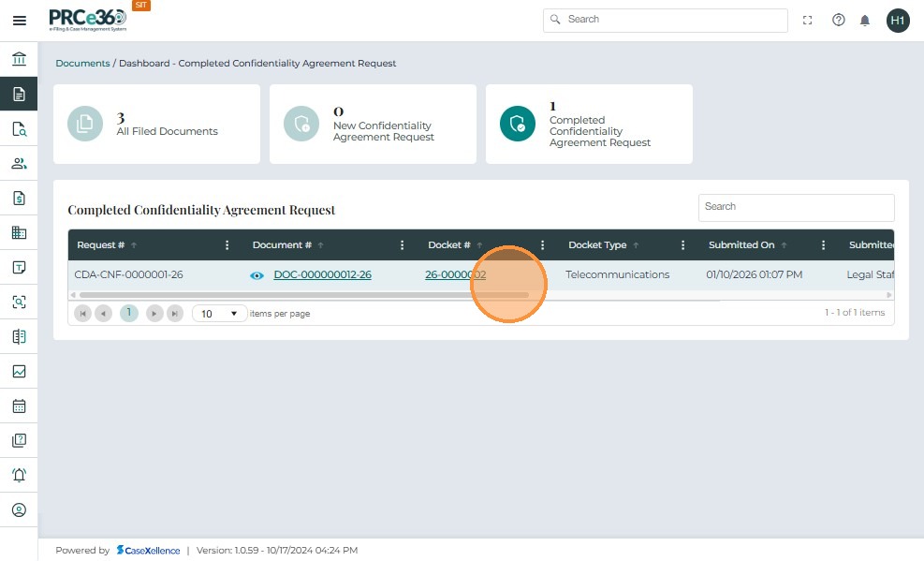Open Docket # column options menu
Viewport: 924px width, 561px height.
click(542, 245)
